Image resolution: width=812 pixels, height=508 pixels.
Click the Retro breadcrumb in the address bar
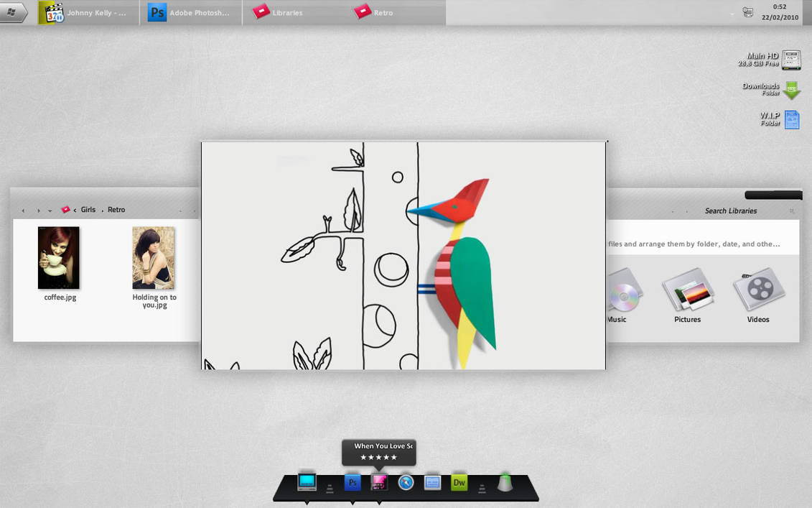pyautogui.click(x=116, y=210)
